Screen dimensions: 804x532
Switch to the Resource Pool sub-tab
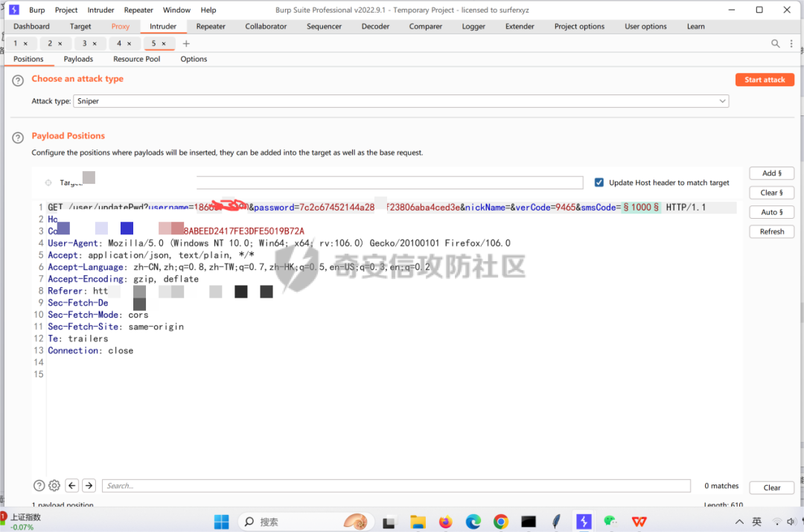point(136,59)
